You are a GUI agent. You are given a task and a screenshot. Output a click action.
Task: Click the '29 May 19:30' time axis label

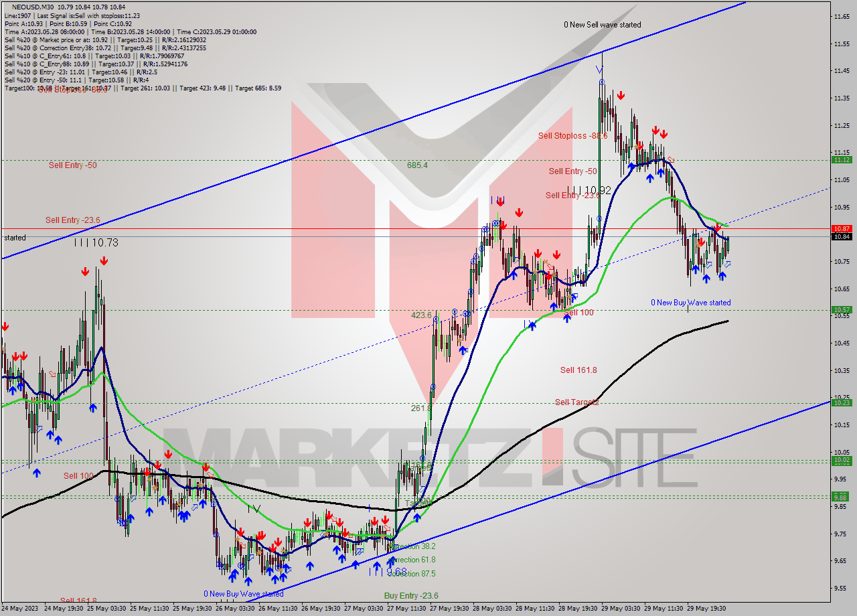click(707, 609)
